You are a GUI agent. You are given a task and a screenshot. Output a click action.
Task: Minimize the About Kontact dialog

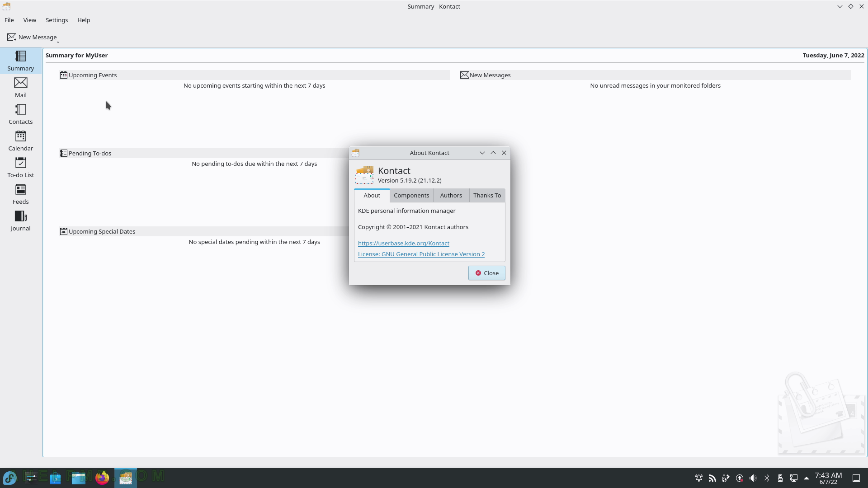click(x=482, y=153)
